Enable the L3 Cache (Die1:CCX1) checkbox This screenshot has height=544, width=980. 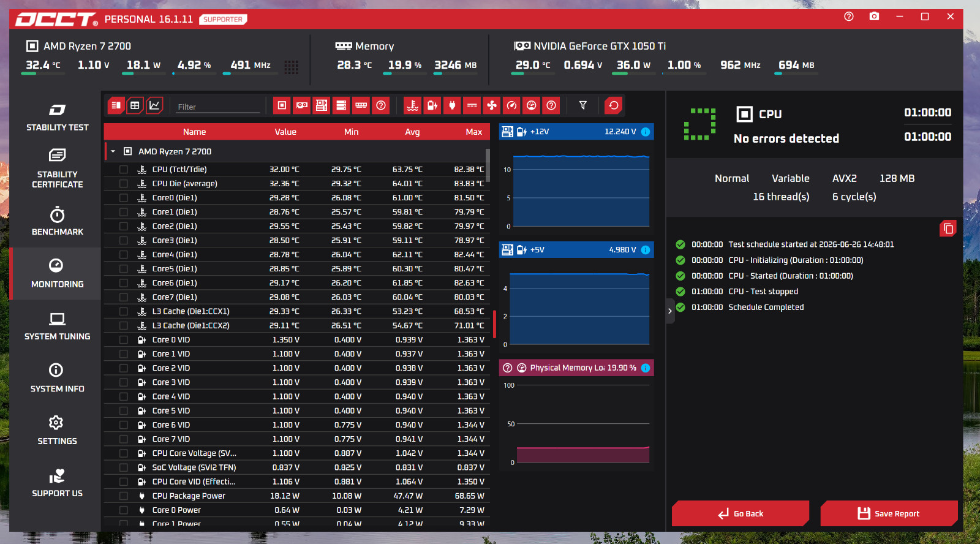coord(124,311)
